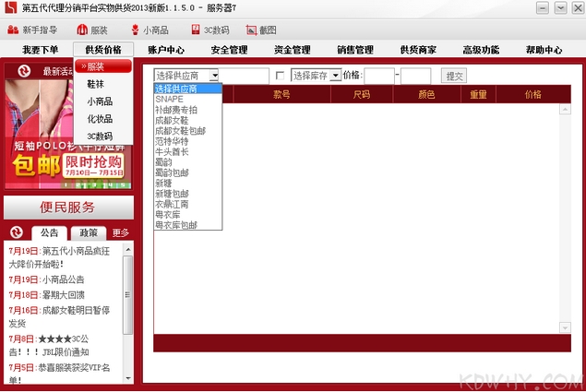Switch to the 政策 tab
Image resolution: width=586 pixels, height=392 pixels.
[88, 232]
